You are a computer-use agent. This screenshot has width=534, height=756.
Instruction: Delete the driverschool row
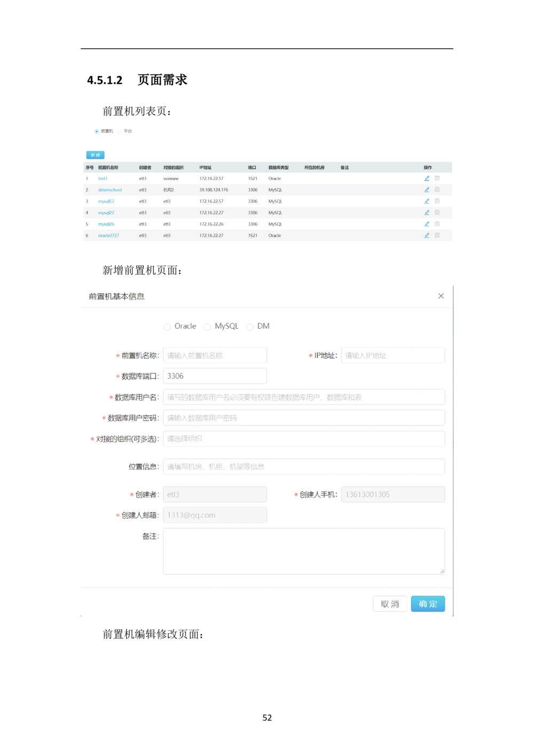pyautogui.click(x=437, y=190)
